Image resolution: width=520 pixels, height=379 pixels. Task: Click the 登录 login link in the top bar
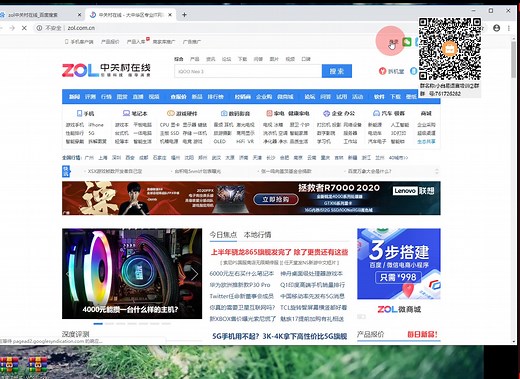pyautogui.click(x=394, y=42)
